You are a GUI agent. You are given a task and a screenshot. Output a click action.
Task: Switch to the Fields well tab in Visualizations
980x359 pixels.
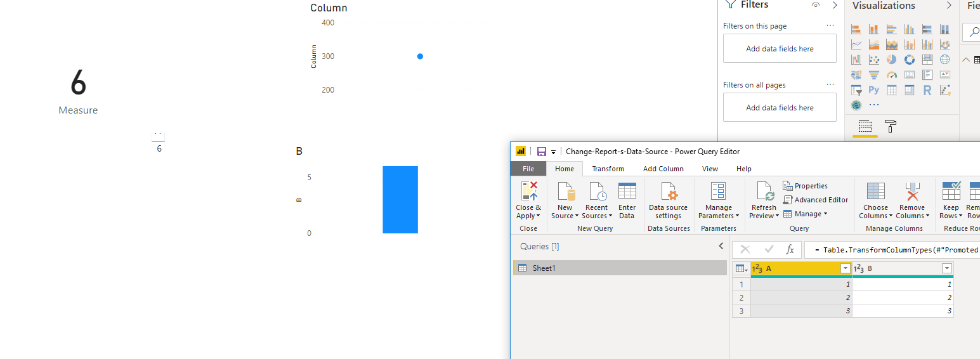[x=865, y=126]
